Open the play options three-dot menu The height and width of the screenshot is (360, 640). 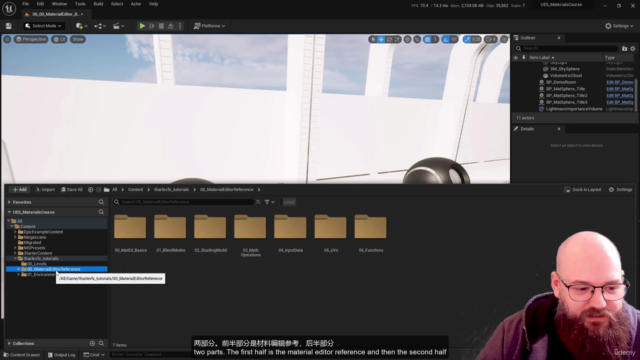coord(180,26)
